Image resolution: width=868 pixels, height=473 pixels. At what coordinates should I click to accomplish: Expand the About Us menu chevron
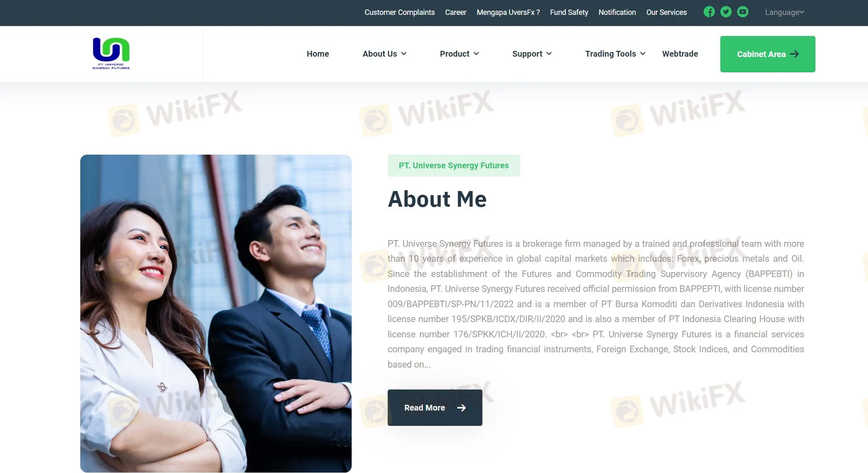pos(404,54)
